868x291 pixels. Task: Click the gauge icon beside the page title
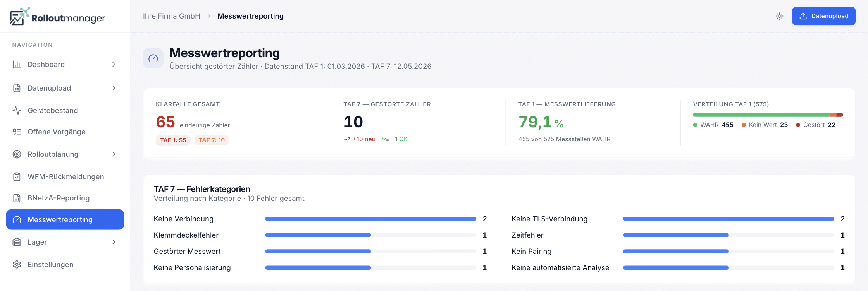[153, 58]
